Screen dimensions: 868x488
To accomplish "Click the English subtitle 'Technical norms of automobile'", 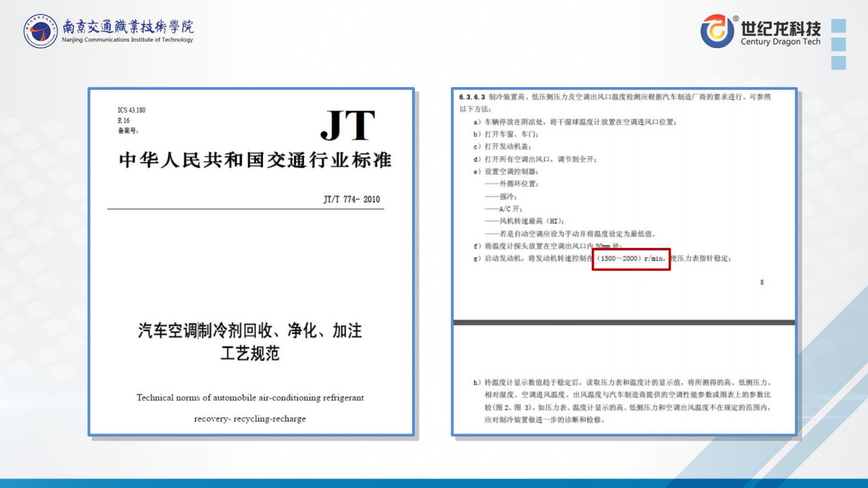I will (250, 398).
